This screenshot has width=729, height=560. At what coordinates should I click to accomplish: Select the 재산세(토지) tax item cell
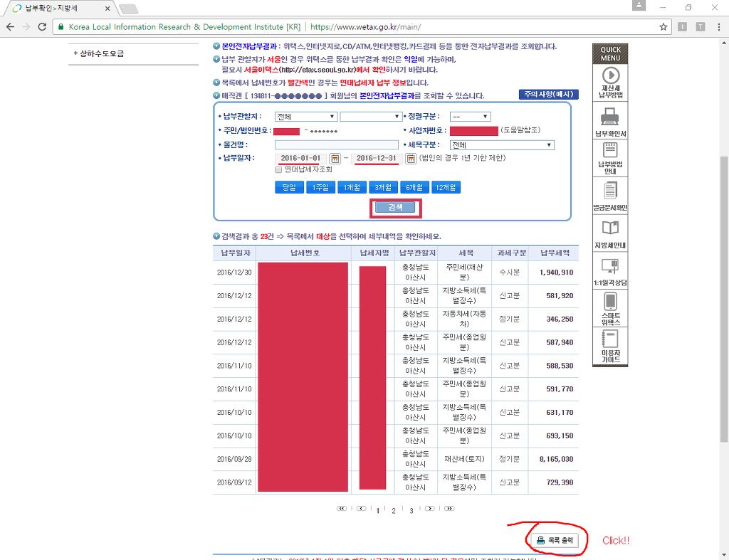464,459
